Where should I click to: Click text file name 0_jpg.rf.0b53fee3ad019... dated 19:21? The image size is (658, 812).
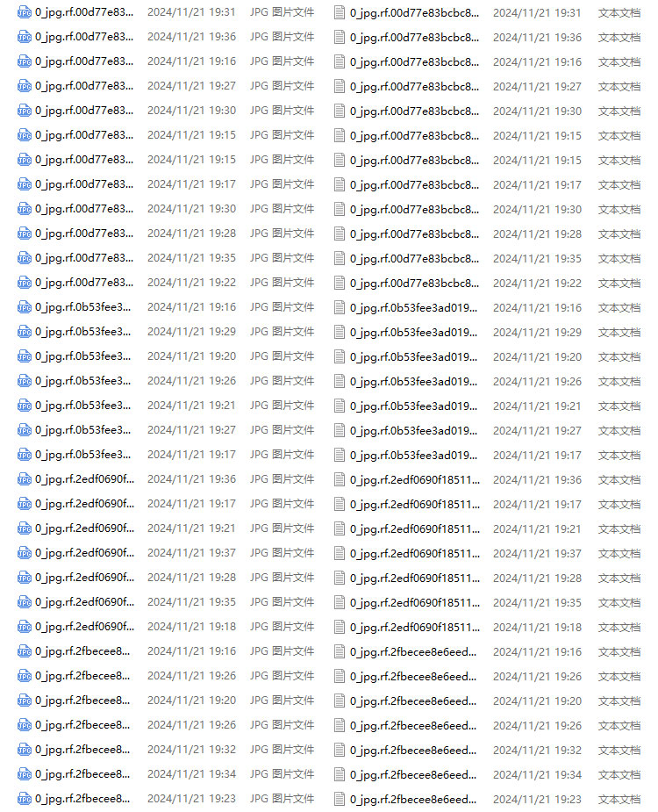click(x=413, y=406)
